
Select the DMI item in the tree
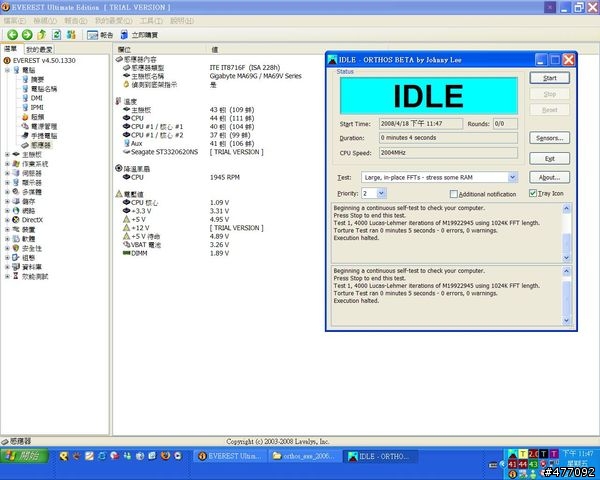click(x=33, y=98)
